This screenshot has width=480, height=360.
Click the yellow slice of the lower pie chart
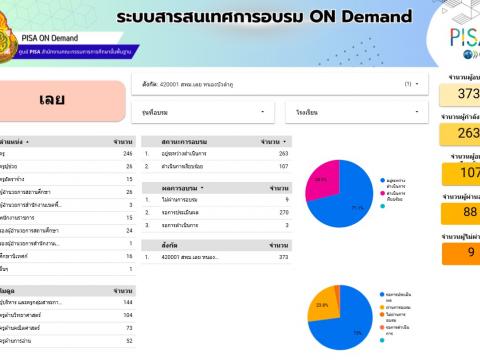323,305
